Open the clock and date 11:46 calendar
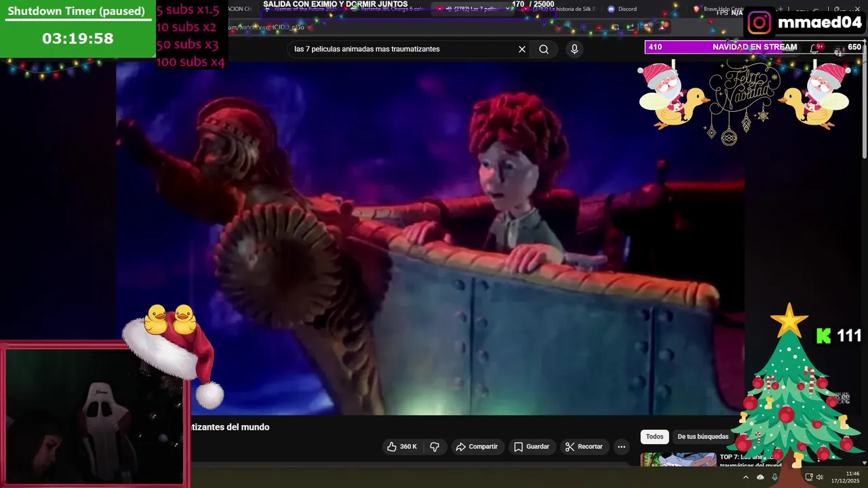Image resolution: width=868 pixels, height=488 pixels. [x=845, y=477]
